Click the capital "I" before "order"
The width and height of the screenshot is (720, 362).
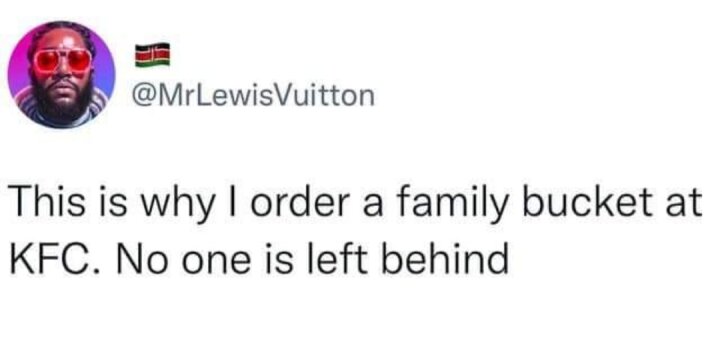coord(238,202)
